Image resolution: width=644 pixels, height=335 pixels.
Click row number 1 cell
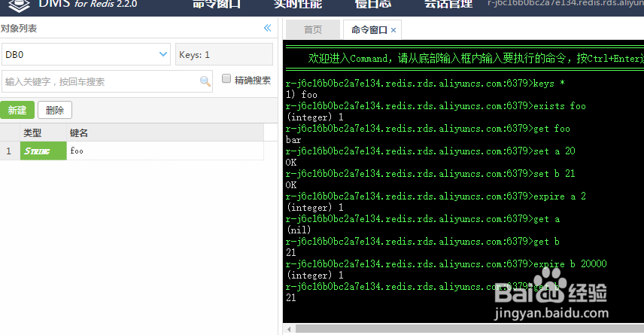click(x=10, y=151)
